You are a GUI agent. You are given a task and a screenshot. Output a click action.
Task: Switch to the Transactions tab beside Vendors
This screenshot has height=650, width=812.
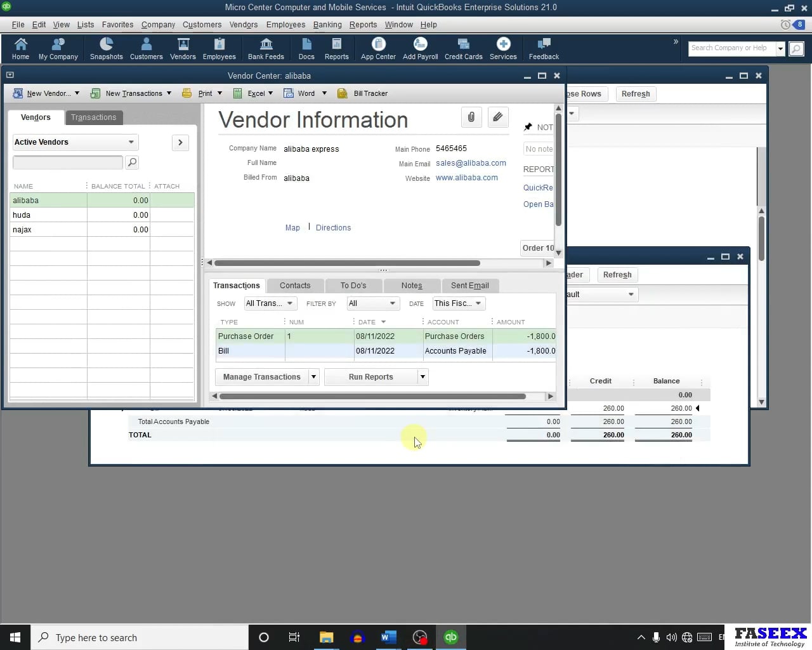click(94, 117)
